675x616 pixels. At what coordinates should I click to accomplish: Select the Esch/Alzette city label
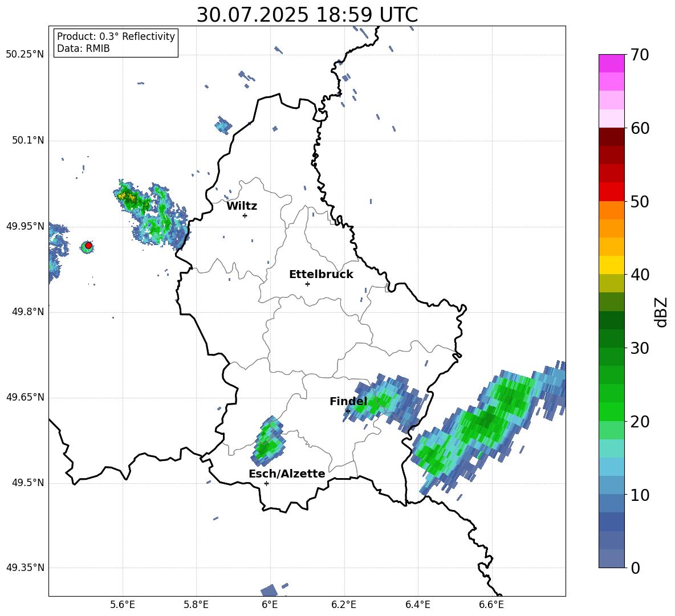pyautogui.click(x=287, y=474)
